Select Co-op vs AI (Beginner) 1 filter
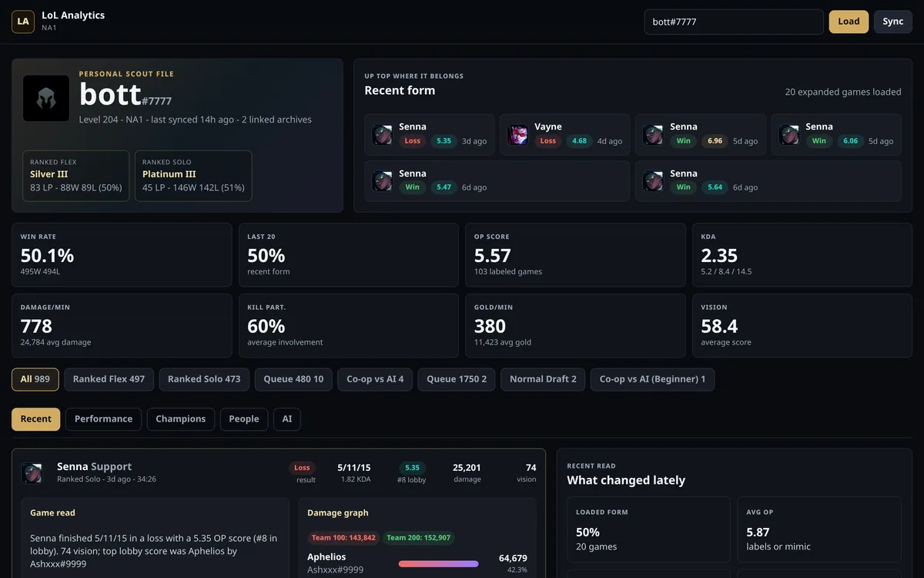Viewport: 924px width, 578px height. (652, 379)
